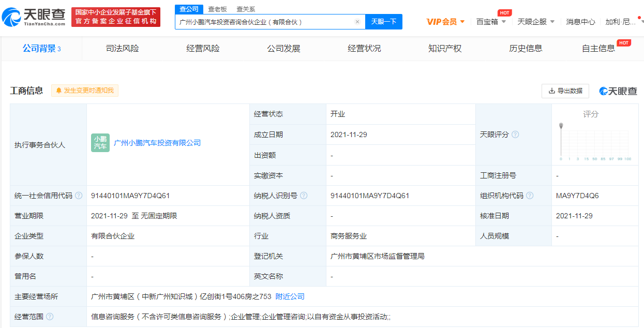This screenshot has width=644, height=328.
Task: Click the 开业 operating status value
Action: pos(338,114)
